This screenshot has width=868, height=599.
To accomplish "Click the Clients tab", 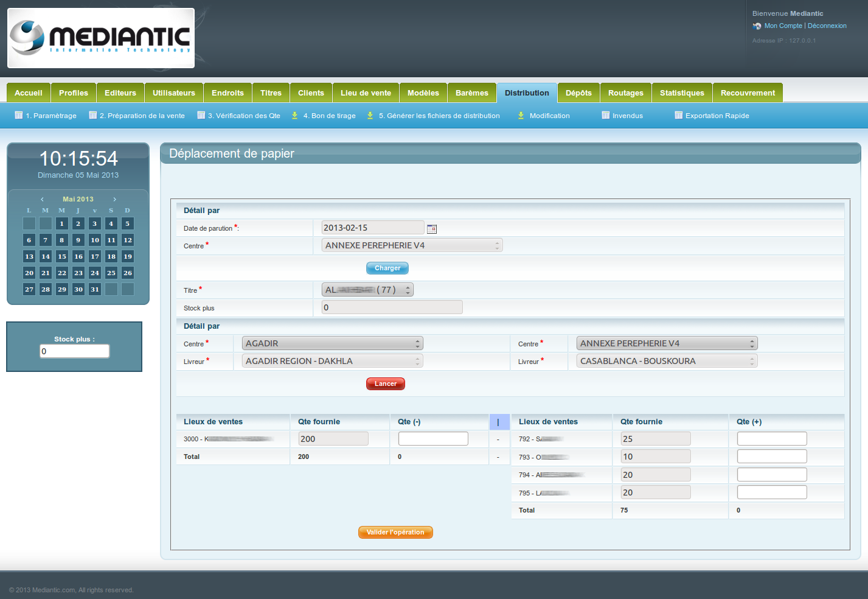I will pyautogui.click(x=311, y=93).
